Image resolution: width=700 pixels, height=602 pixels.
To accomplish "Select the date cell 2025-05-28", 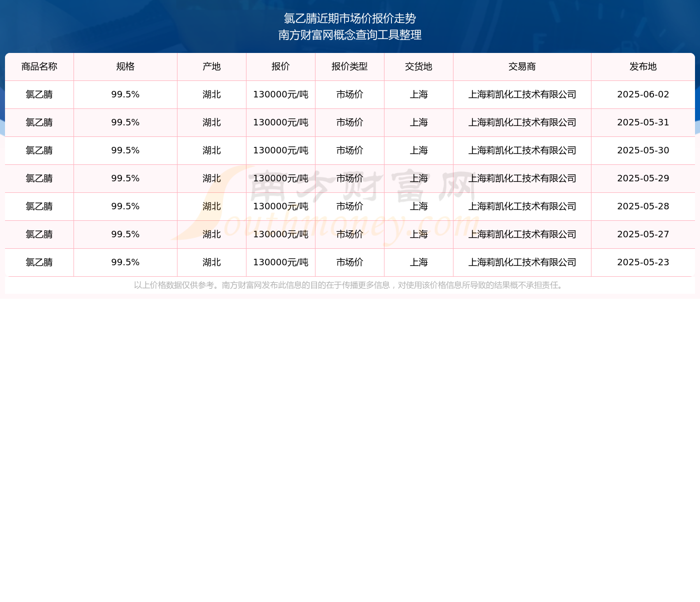I will pos(643,206).
